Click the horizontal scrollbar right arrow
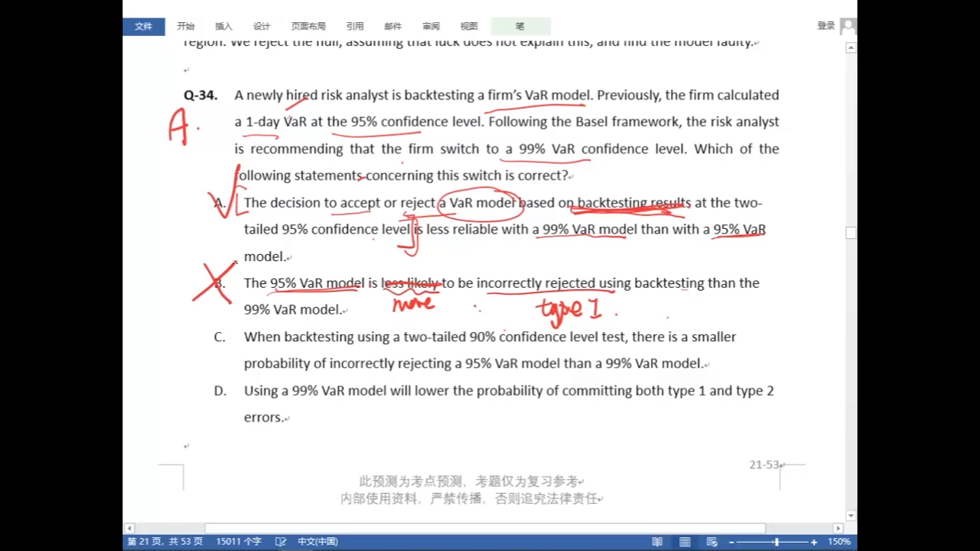The height and width of the screenshot is (551, 980). 838,528
